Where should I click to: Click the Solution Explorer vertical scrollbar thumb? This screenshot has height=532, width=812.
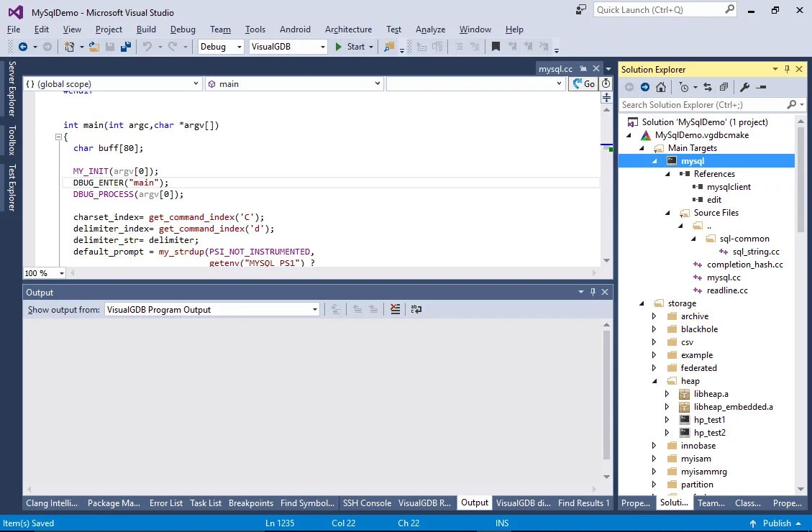(800, 181)
